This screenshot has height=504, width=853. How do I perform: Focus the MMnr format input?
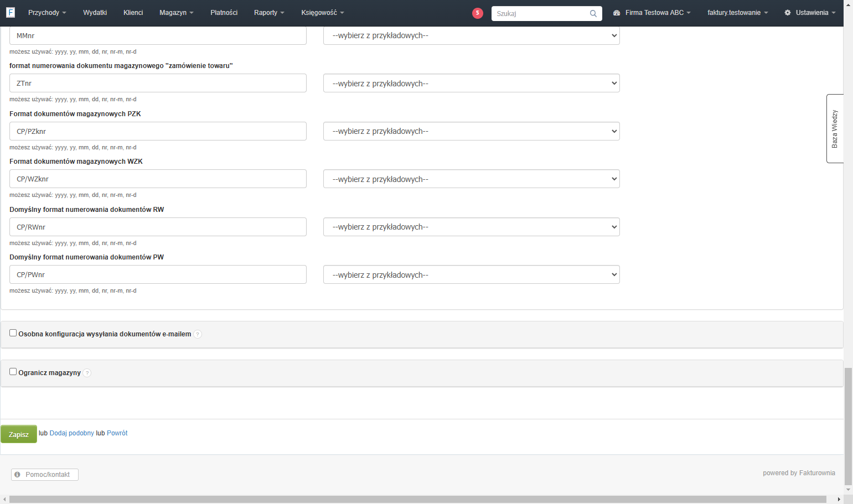tap(158, 35)
